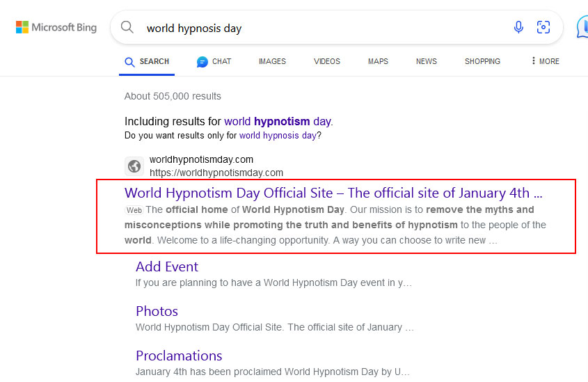
Task: Click the Microsoft Bing logo
Action: 56,28
